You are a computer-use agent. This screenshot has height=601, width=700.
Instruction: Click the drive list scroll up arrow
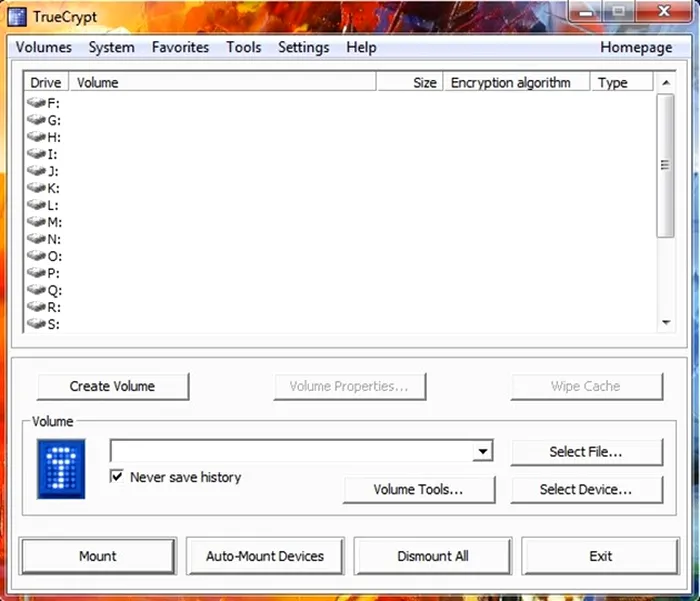(x=666, y=83)
